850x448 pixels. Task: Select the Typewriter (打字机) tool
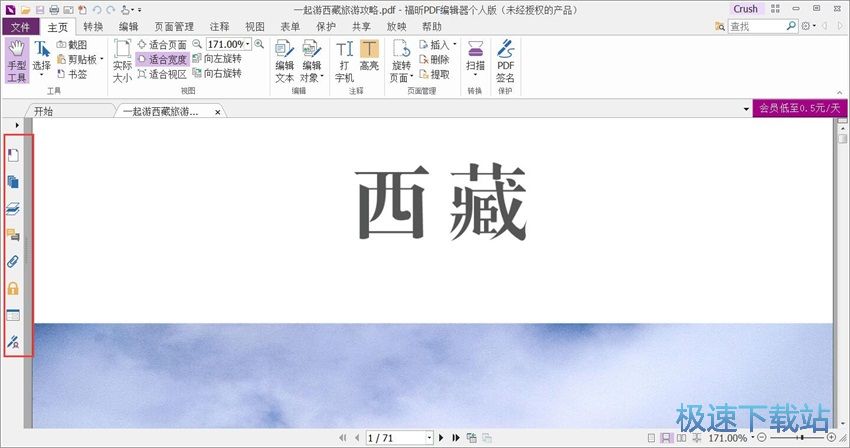click(344, 61)
